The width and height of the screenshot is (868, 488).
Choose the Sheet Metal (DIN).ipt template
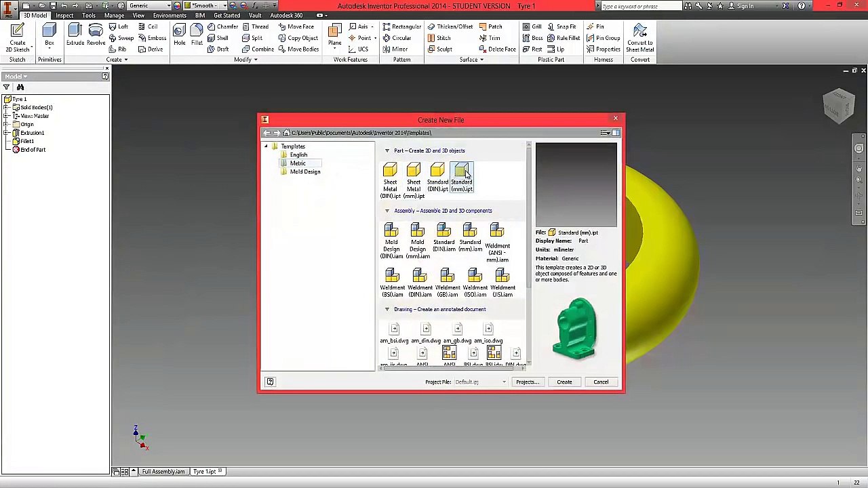coord(390,181)
